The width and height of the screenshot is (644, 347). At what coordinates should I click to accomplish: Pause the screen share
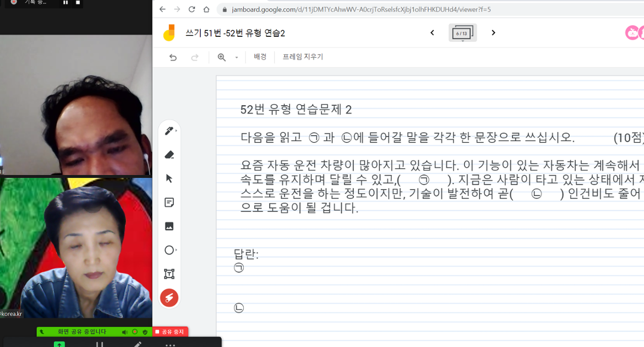[x=100, y=344]
